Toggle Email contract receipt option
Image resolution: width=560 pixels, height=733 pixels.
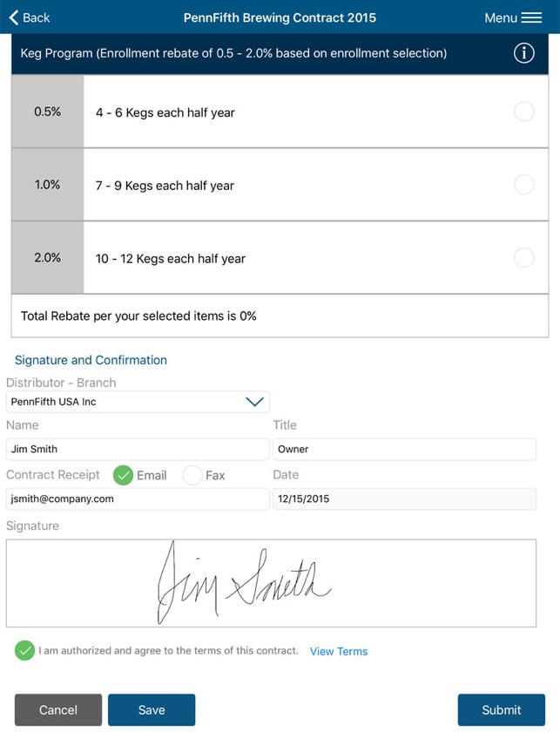tap(124, 475)
